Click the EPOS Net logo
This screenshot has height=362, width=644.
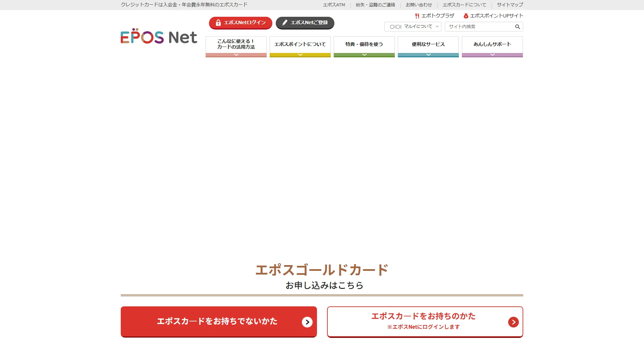pos(159,36)
